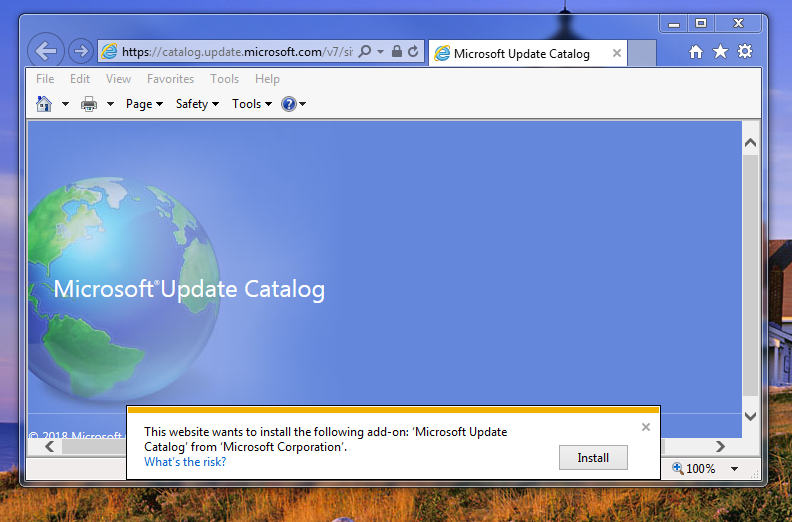Dismiss the add-on notification bar with X

646,427
